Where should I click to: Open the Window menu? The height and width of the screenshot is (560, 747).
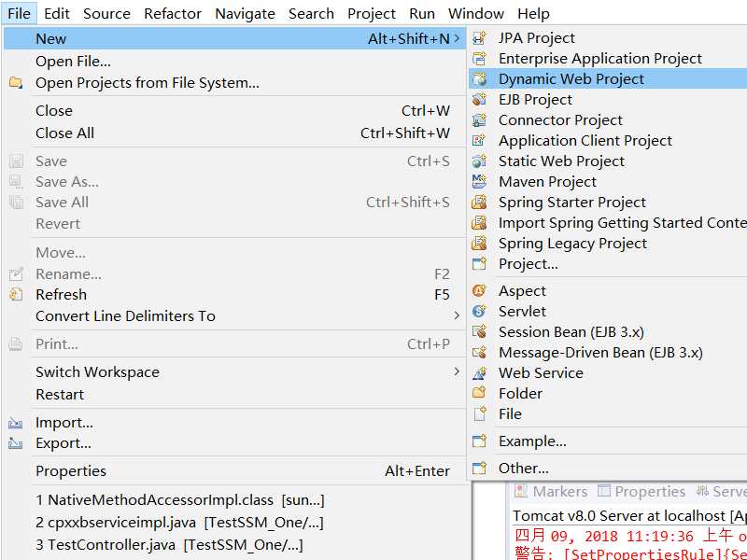(476, 13)
